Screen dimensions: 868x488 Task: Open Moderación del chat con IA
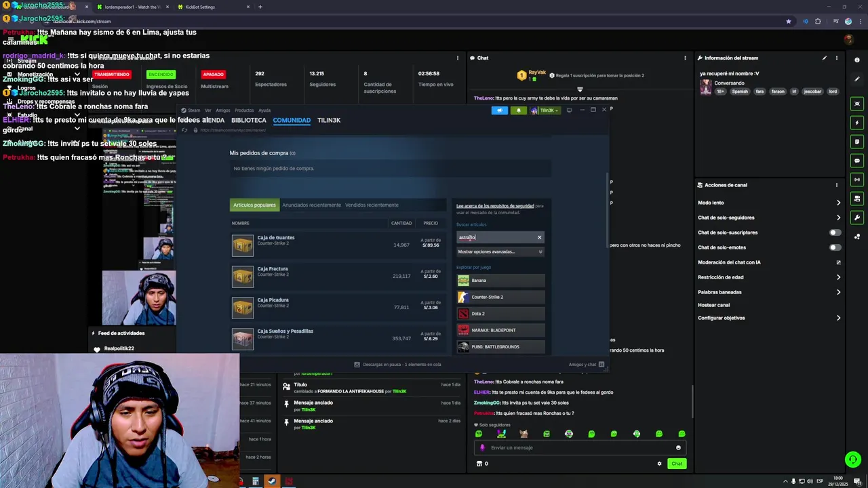[769, 262]
